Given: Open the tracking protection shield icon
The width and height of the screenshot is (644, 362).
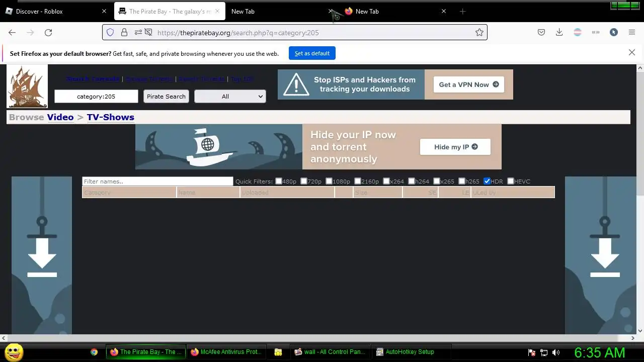Looking at the screenshot, I should pyautogui.click(x=110, y=32).
